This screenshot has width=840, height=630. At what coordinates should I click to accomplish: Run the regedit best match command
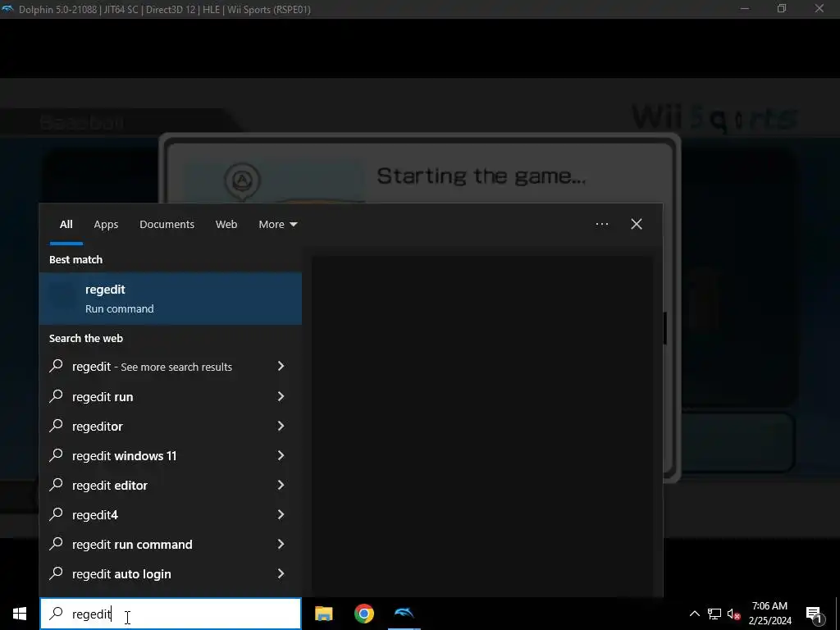pos(171,299)
